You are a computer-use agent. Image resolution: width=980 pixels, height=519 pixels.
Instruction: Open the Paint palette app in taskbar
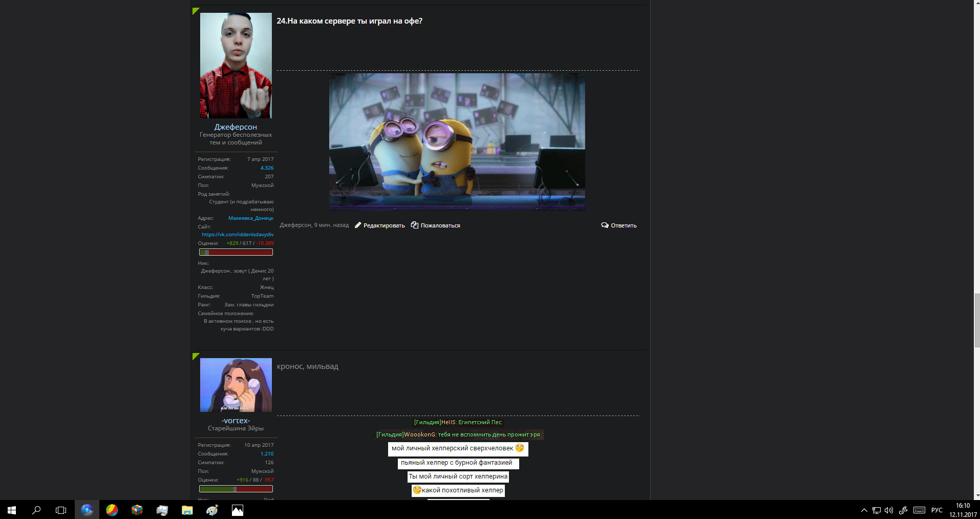pos(212,510)
